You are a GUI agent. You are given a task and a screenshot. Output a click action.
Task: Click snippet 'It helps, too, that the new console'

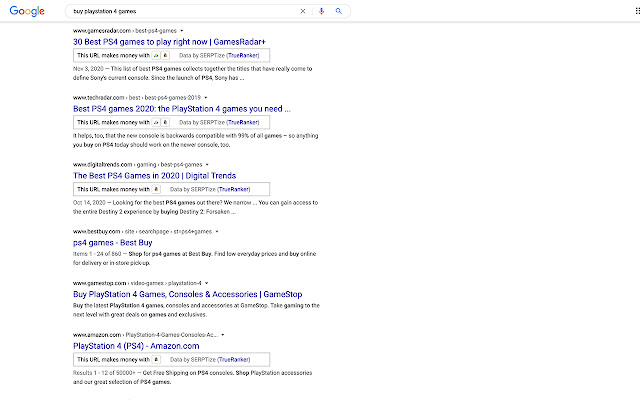tap(196, 140)
